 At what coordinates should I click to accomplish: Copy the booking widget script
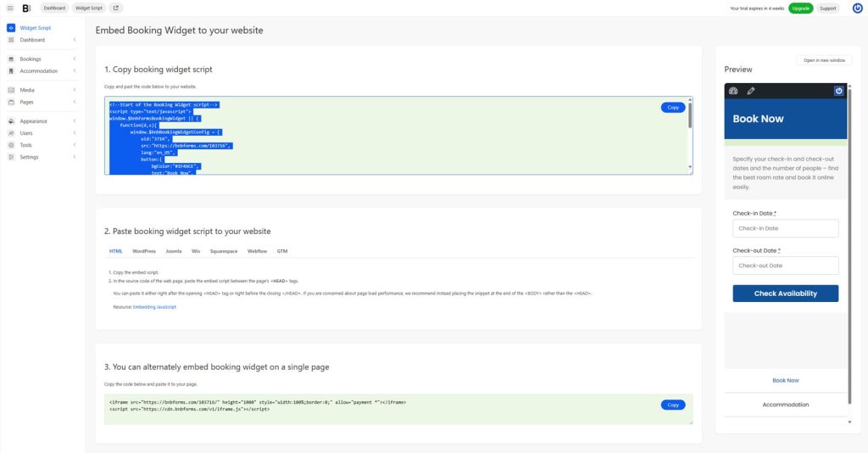point(672,108)
